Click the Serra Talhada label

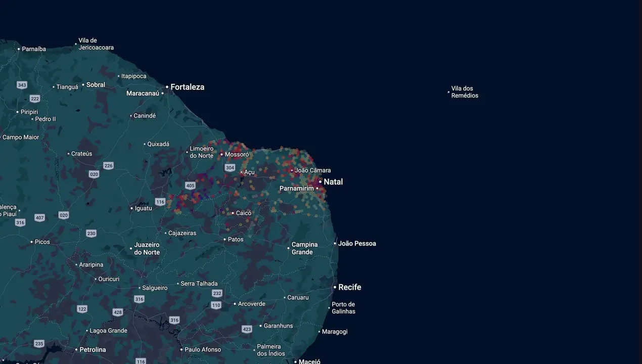point(199,284)
